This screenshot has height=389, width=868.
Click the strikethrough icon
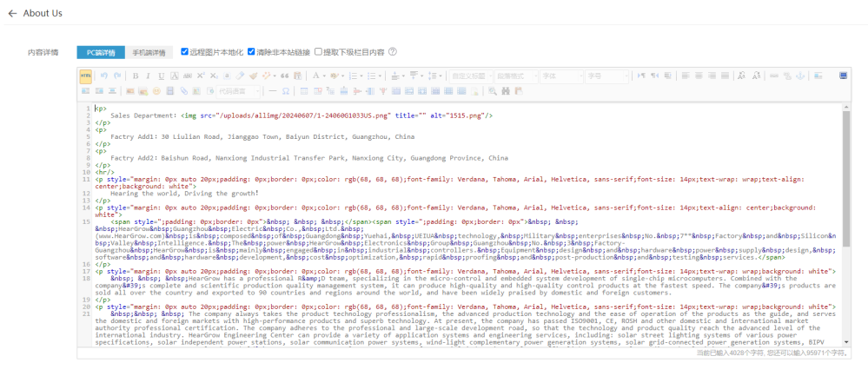point(188,76)
